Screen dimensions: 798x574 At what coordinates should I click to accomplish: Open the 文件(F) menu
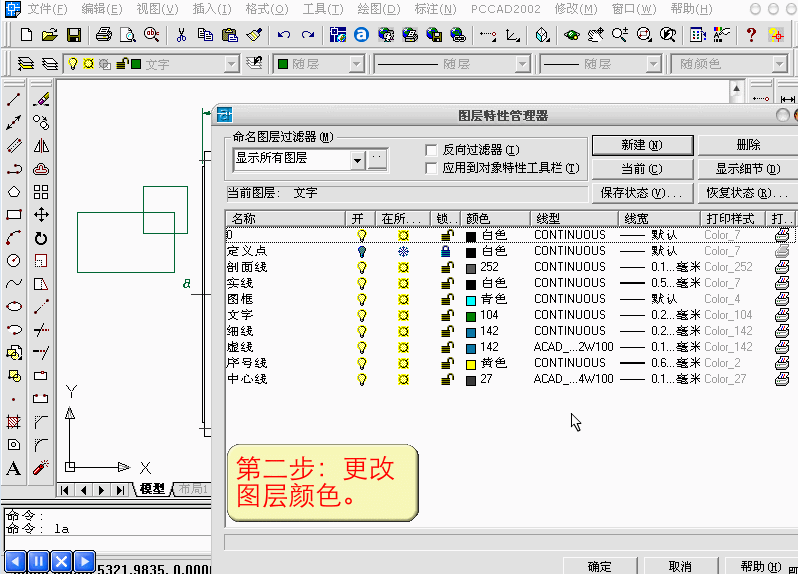47,9
